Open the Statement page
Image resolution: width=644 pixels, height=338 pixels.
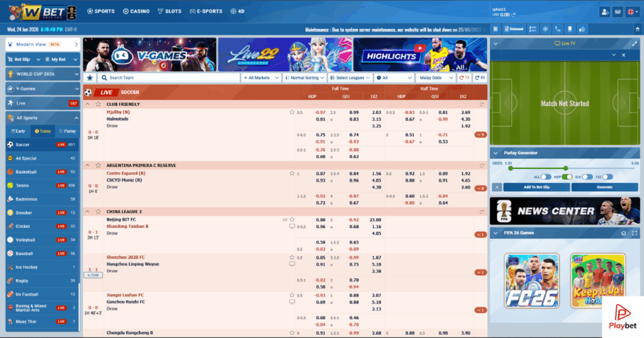[514, 29]
